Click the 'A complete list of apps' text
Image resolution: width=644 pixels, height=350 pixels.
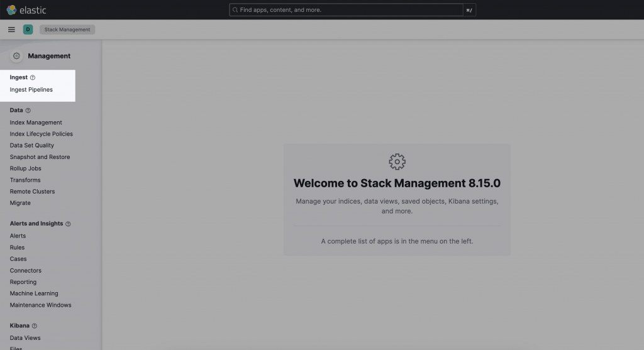click(x=397, y=241)
